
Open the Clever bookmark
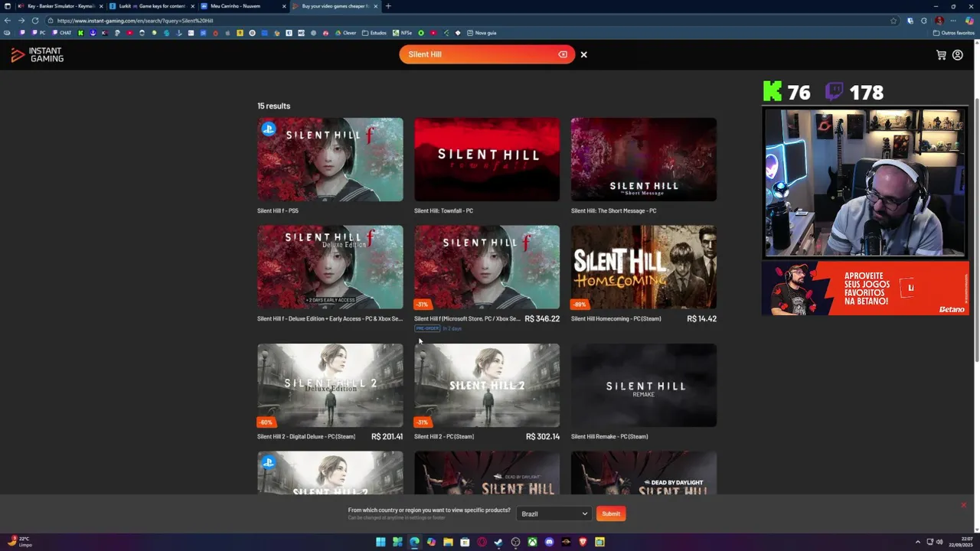click(346, 33)
